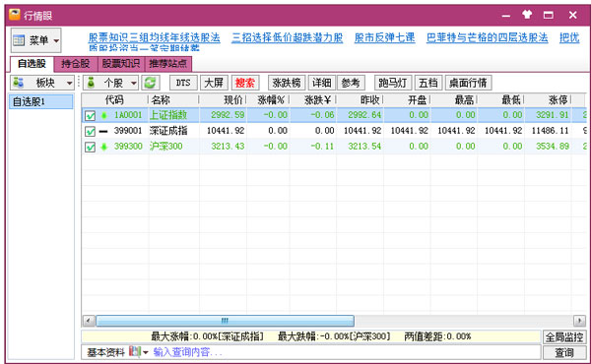Open the 菜单 dropdown menu
The width and height of the screenshot is (591, 364).
click(x=35, y=40)
